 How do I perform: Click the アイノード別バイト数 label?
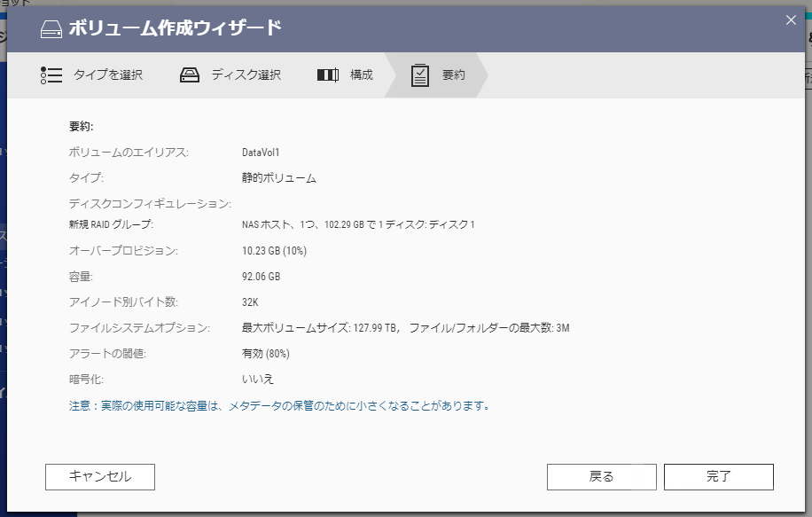[123, 302]
